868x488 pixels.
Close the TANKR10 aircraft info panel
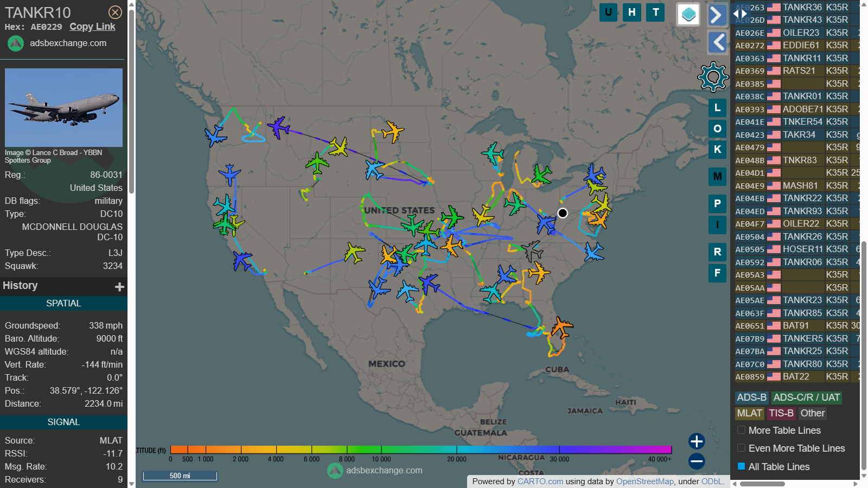[x=115, y=12]
